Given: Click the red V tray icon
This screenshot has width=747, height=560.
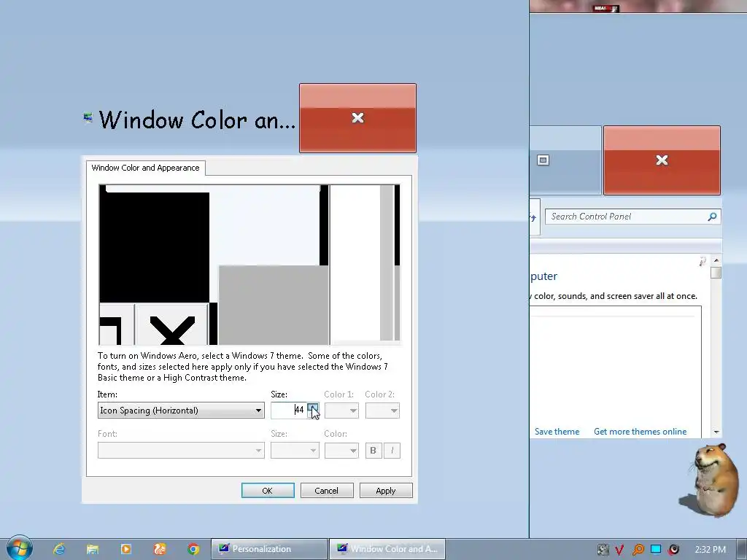Looking at the screenshot, I should click(619, 550).
